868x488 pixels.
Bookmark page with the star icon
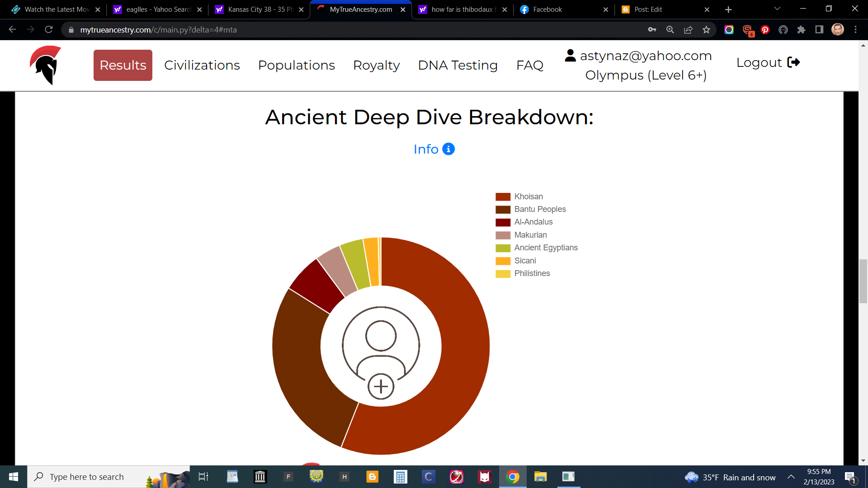(x=706, y=30)
